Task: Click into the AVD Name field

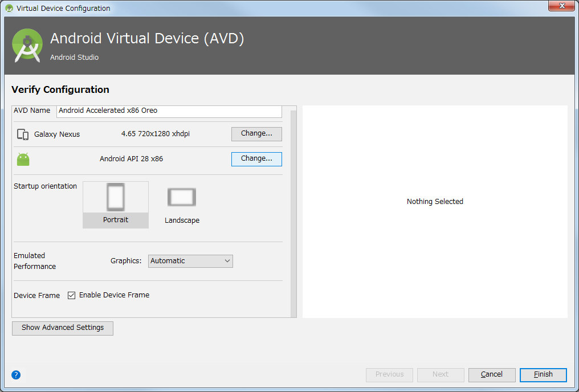Action: click(x=169, y=111)
